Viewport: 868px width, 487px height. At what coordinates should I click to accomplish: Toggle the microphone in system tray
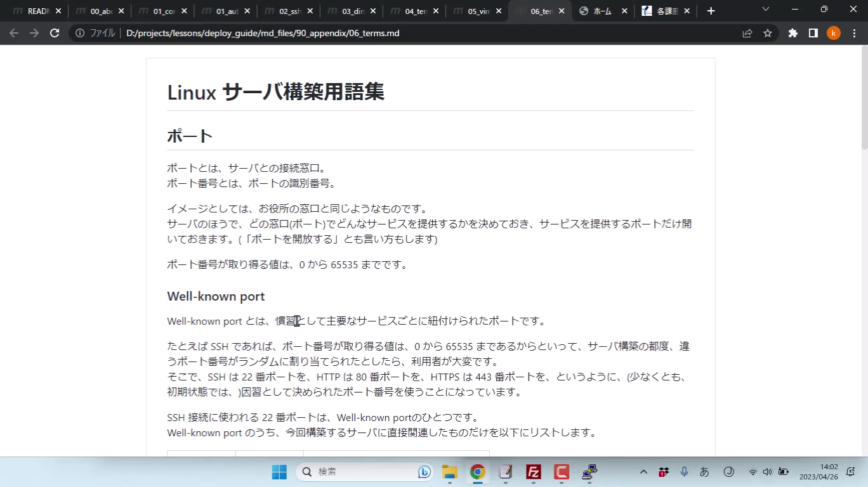coord(684,472)
